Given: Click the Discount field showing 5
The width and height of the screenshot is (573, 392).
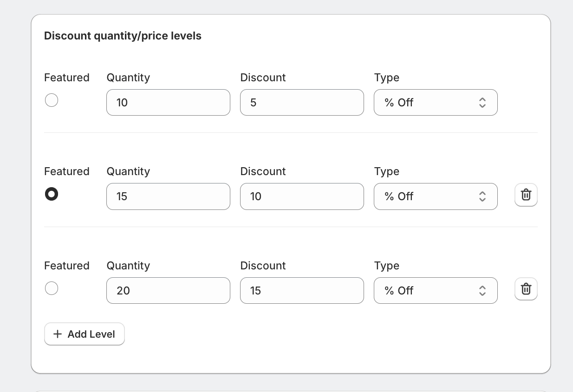Looking at the screenshot, I should (302, 103).
